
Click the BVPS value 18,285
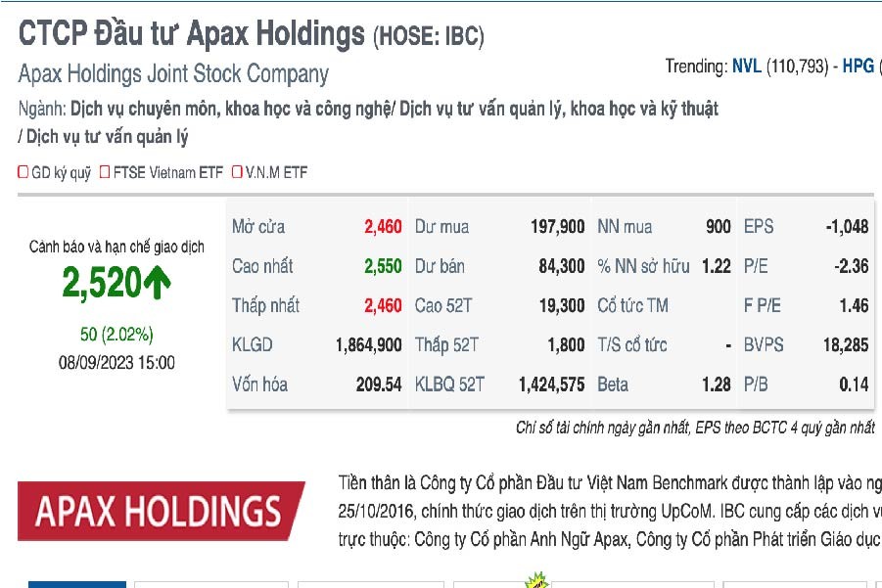coord(847,345)
